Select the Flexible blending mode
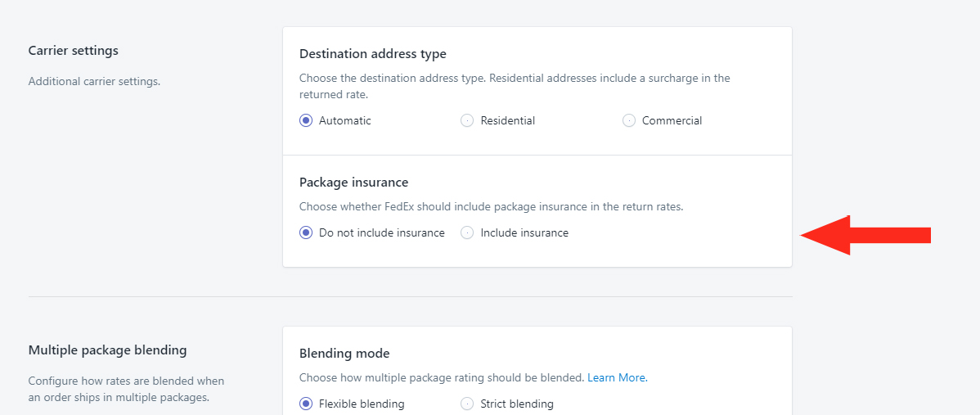The height and width of the screenshot is (415, 980). (x=306, y=404)
